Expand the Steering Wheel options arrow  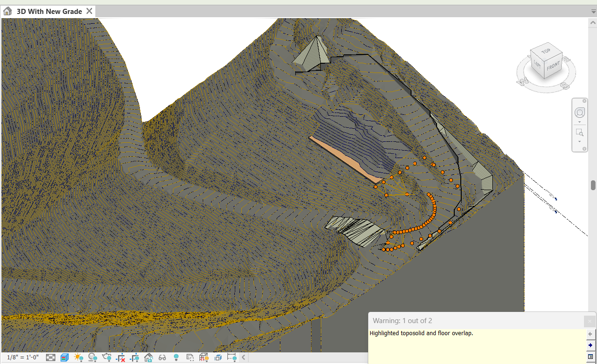[x=579, y=121]
